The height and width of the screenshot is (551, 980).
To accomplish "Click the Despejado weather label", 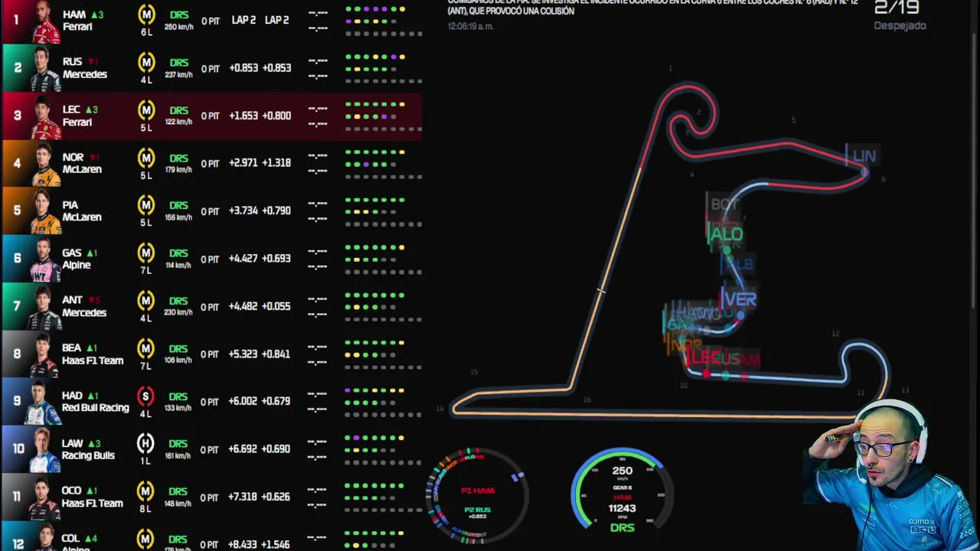I will (900, 25).
